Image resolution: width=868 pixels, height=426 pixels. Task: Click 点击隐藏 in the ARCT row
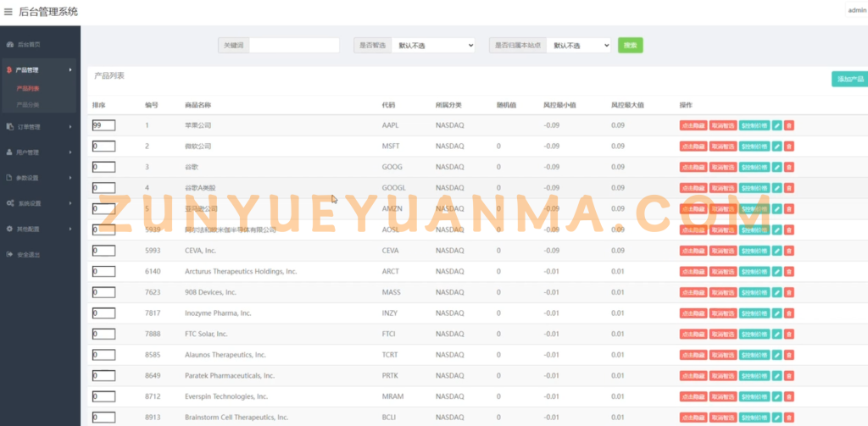click(x=693, y=272)
